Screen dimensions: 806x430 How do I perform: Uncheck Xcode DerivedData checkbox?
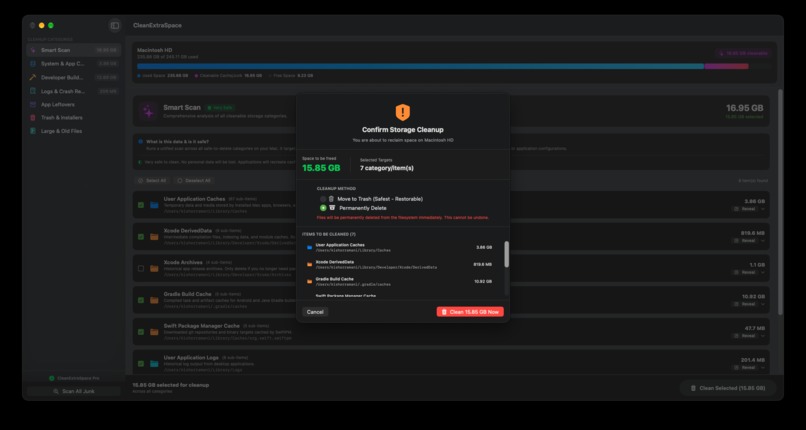(x=141, y=237)
